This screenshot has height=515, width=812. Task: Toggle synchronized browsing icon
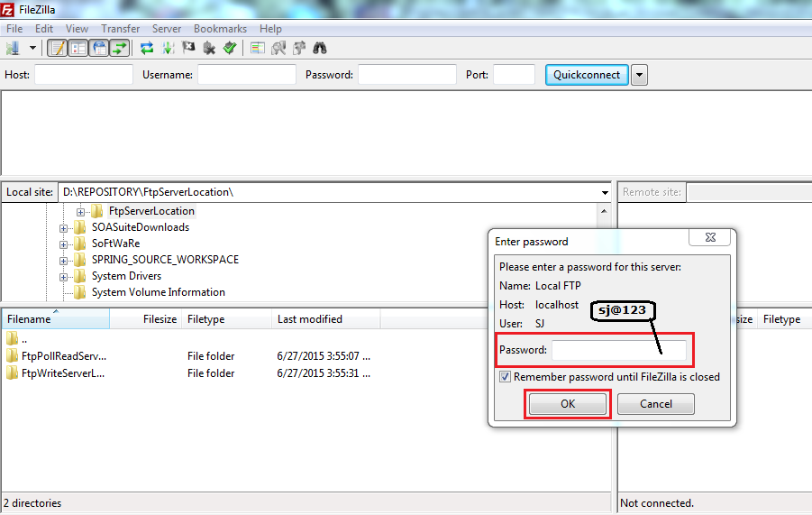point(299,48)
